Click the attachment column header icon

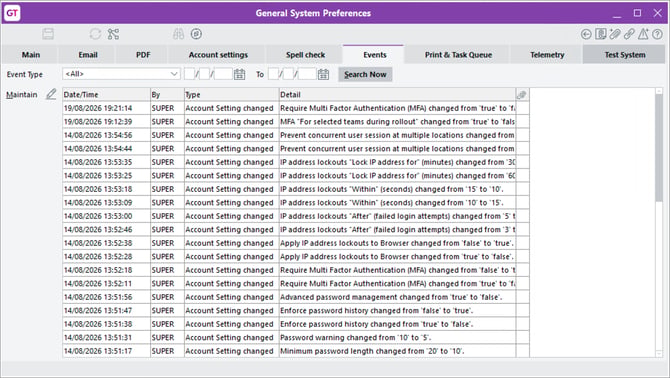[522, 95]
